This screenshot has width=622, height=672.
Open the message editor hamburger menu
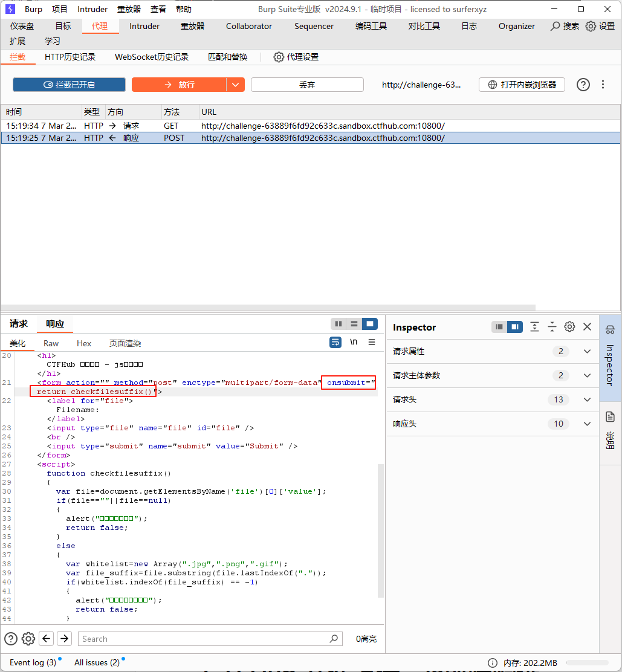pos(372,342)
